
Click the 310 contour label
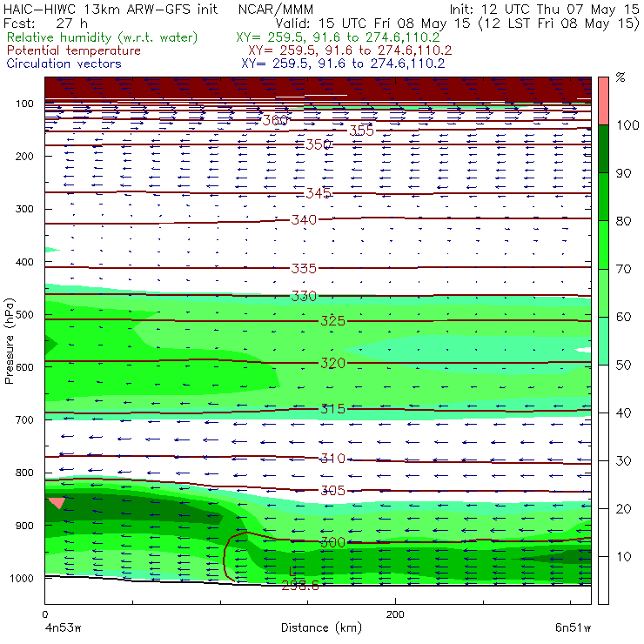click(332, 459)
